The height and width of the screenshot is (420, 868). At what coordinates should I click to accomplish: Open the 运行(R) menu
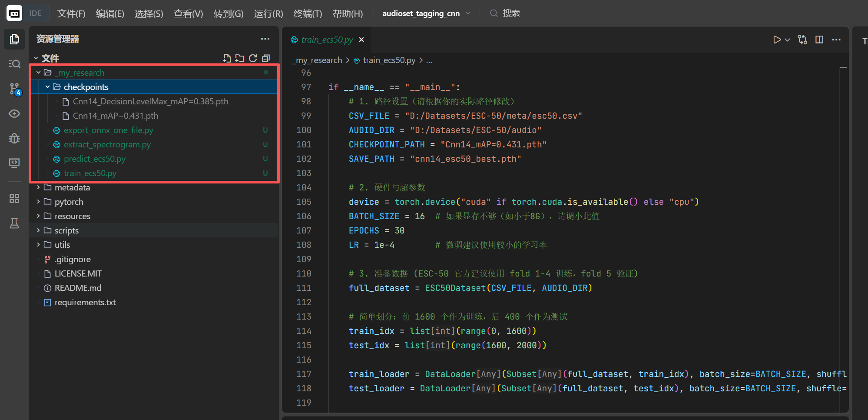(268, 13)
